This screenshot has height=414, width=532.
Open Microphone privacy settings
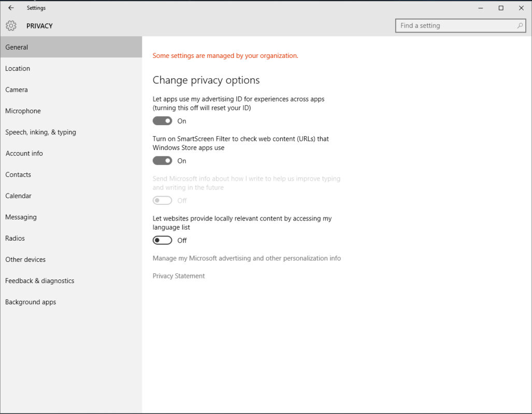pos(71,111)
